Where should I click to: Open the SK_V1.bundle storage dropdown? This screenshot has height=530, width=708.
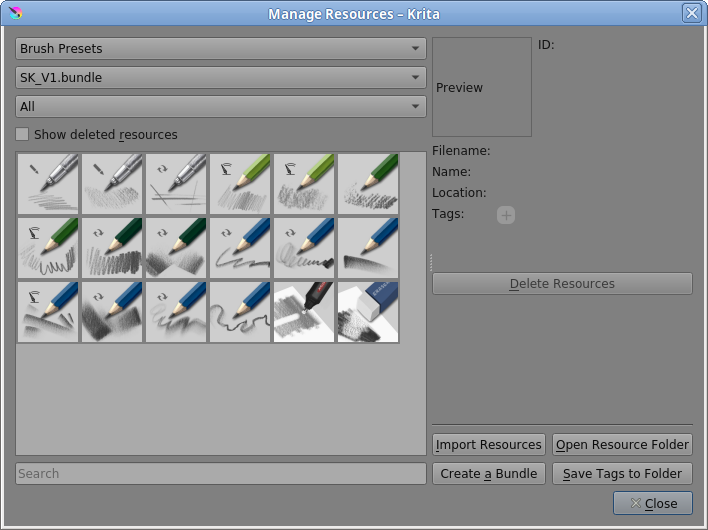point(221,77)
